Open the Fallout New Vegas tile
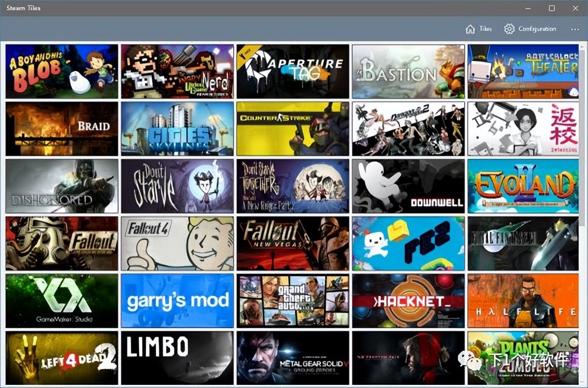The image size is (588, 388). point(293,244)
